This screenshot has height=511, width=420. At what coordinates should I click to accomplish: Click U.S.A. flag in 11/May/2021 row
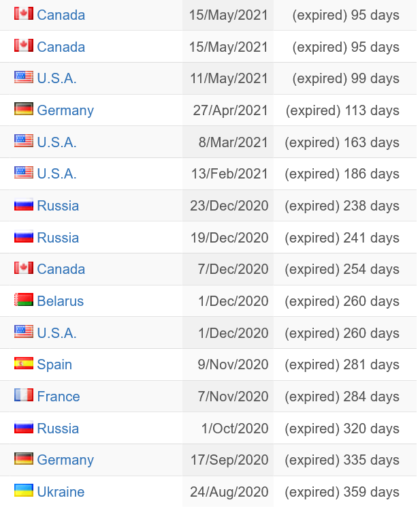click(24, 77)
